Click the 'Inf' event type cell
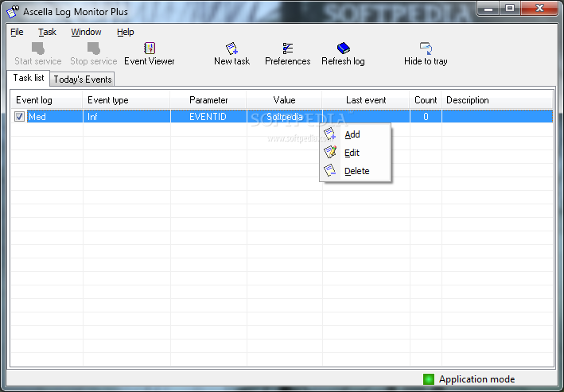The width and height of the screenshot is (564, 392). pos(126,117)
